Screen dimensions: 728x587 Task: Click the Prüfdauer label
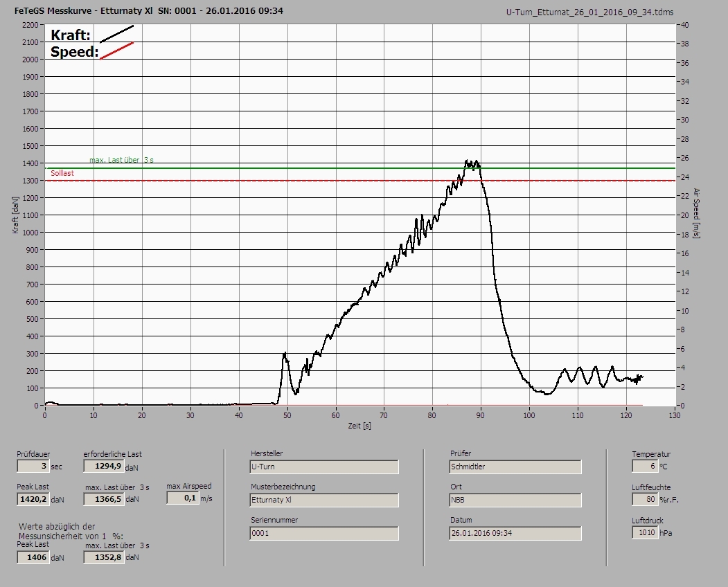pos(33,454)
